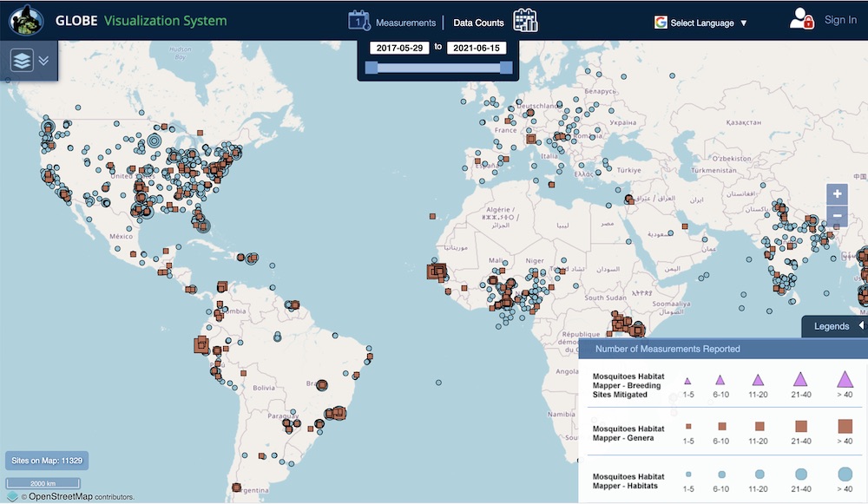Viewport: 868px width, 504px height.
Task: Edit the start date 2017-05-29 field
Action: 399,48
